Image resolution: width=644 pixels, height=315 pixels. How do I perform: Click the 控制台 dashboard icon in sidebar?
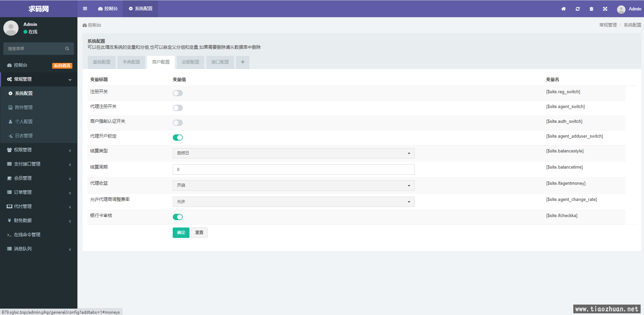tap(9, 65)
